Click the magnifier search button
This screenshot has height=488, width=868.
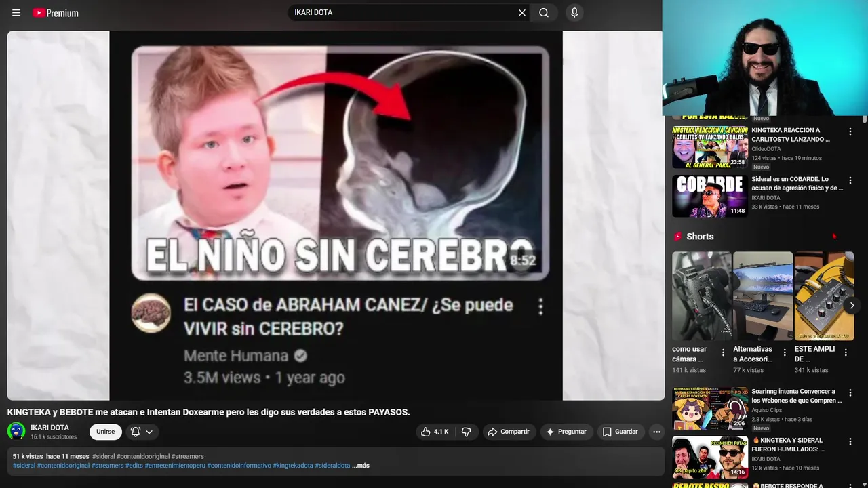tap(544, 13)
